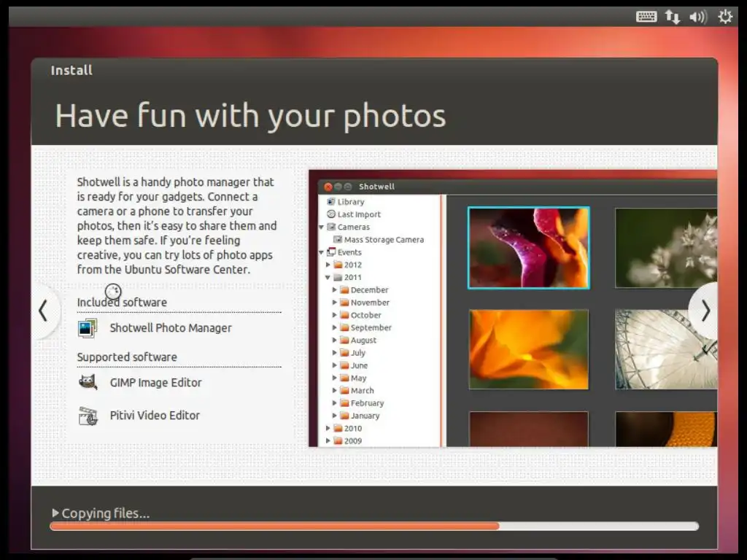Select the December tree label

(x=369, y=289)
